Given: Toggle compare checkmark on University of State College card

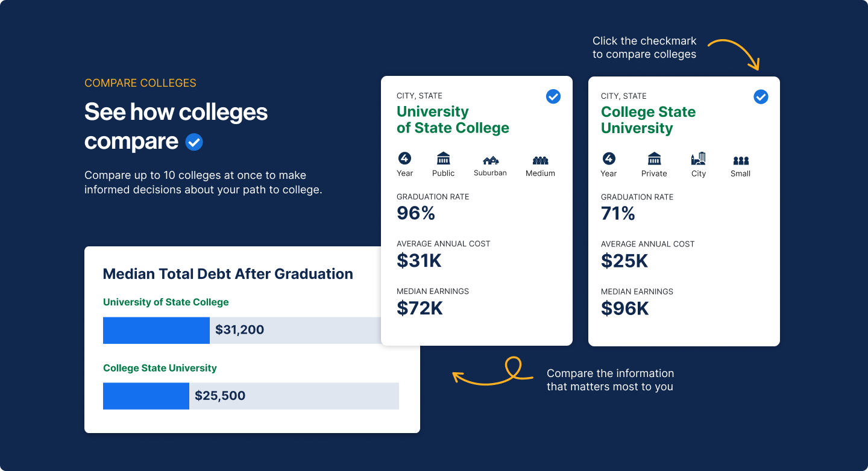Looking at the screenshot, I should [x=553, y=96].
